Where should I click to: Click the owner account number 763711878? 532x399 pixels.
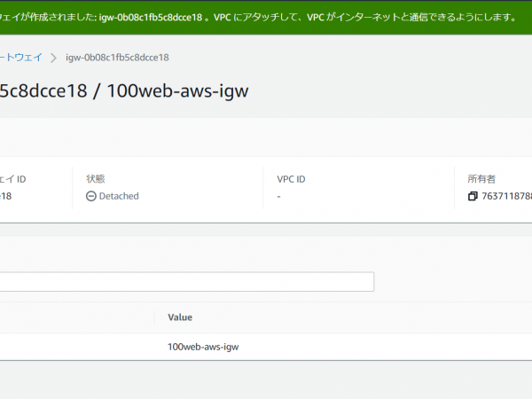click(x=506, y=196)
